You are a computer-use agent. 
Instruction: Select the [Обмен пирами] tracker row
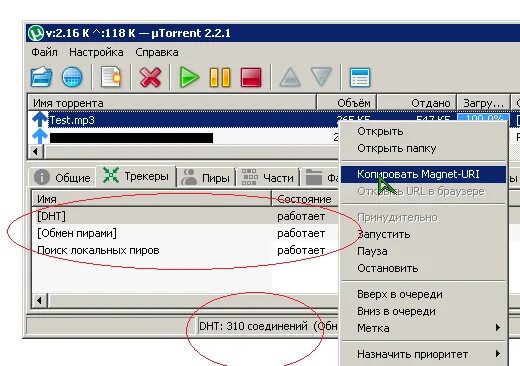pyautogui.click(x=185, y=233)
